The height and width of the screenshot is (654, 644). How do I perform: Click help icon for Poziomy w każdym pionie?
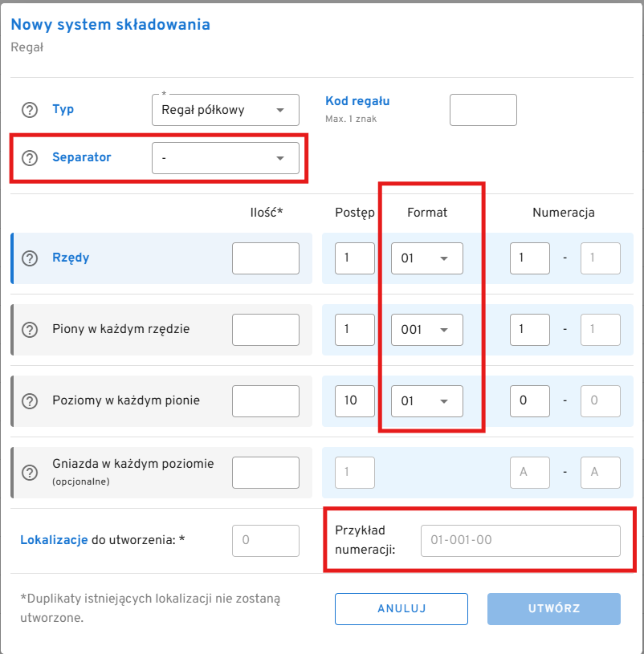pos(30,400)
